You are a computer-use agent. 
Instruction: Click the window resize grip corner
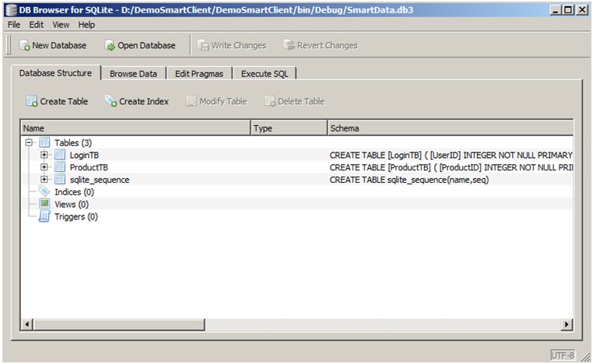click(x=585, y=356)
